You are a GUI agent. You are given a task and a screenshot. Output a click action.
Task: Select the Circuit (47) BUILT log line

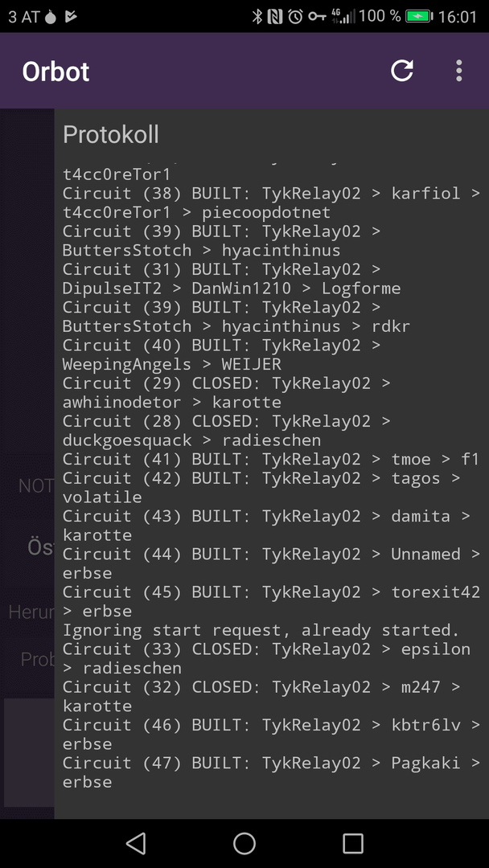(271, 772)
